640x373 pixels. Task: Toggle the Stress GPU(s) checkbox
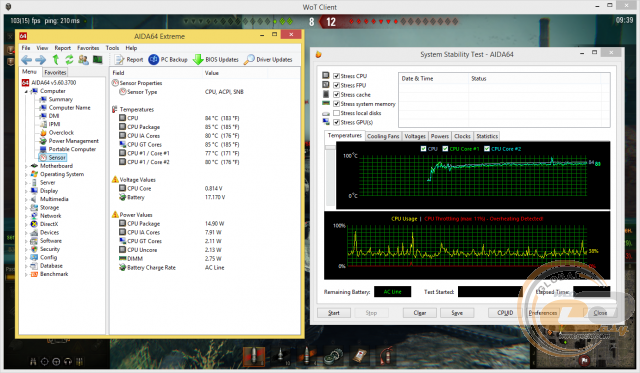(336, 122)
